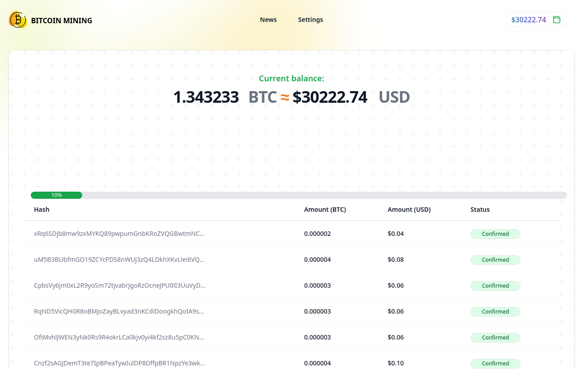
Task: Select the hash starting with xRq6SDjb8mw9
Action: [x=119, y=234]
